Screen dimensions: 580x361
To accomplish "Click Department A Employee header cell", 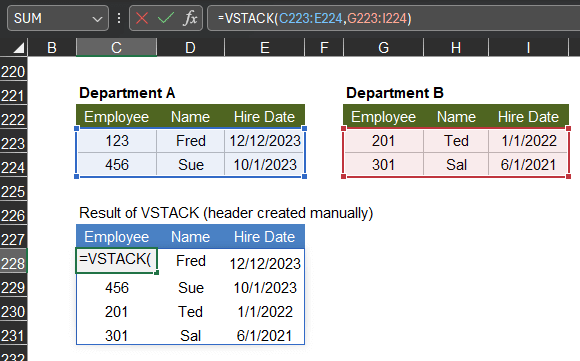I will coord(117,117).
